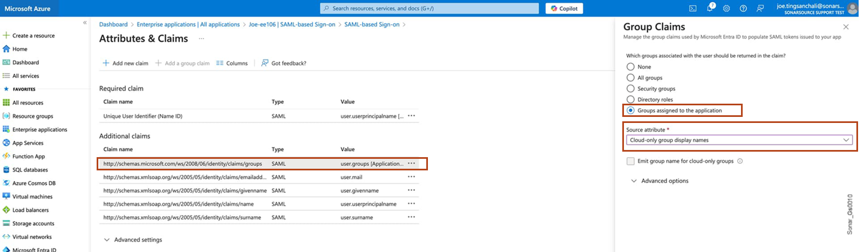Screen dimensions: 868x252
Task: Click the Claim name header under Required claim
Action: 118,101
